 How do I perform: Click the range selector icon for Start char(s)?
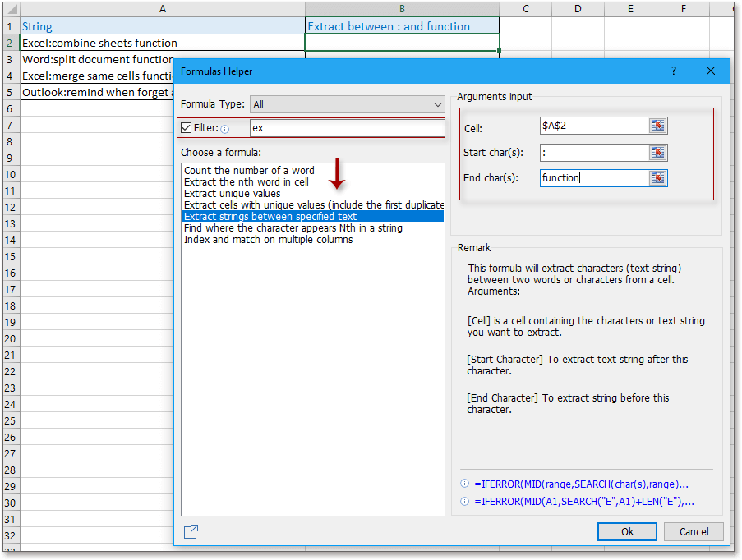click(x=657, y=152)
